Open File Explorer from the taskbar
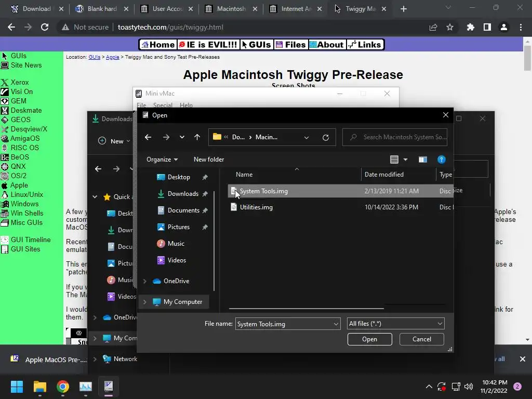 pyautogui.click(x=39, y=387)
